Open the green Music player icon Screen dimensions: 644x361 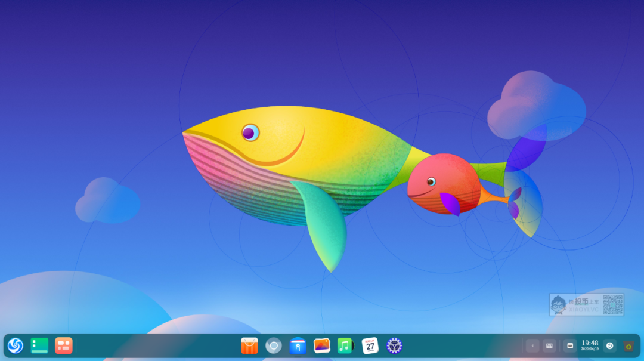(x=345, y=345)
